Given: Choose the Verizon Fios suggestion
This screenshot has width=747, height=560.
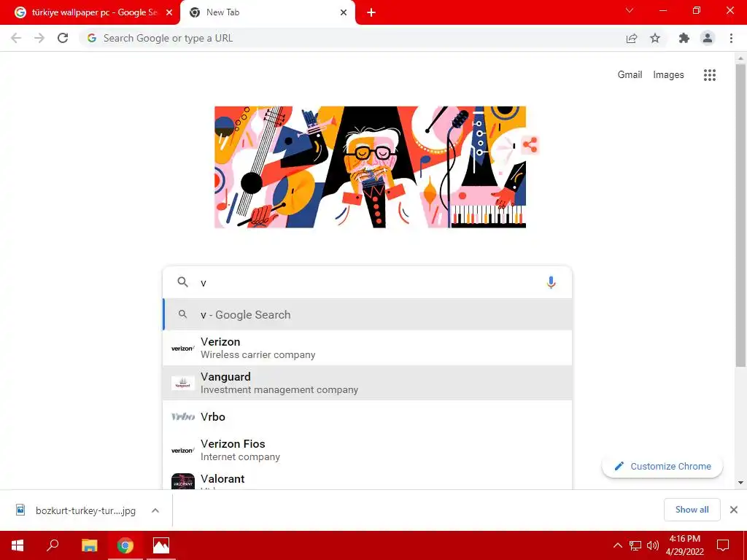Looking at the screenshot, I should (368, 450).
